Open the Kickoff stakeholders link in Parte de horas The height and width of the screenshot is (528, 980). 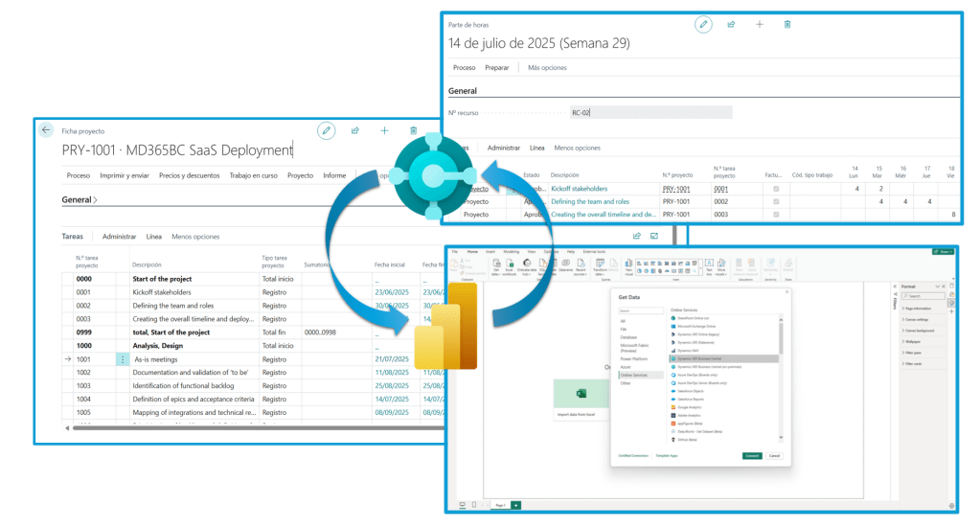579,189
